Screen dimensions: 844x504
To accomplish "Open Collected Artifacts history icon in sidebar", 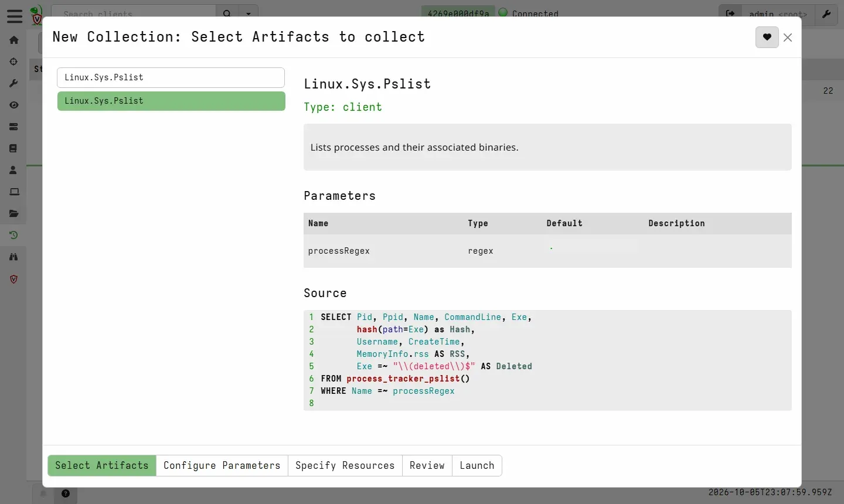I will click(14, 236).
